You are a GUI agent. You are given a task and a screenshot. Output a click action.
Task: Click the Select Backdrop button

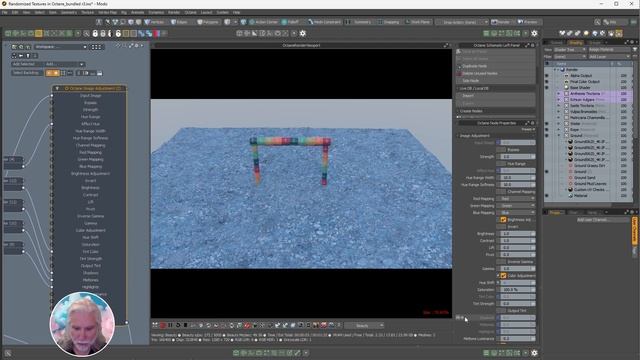(x=27, y=73)
